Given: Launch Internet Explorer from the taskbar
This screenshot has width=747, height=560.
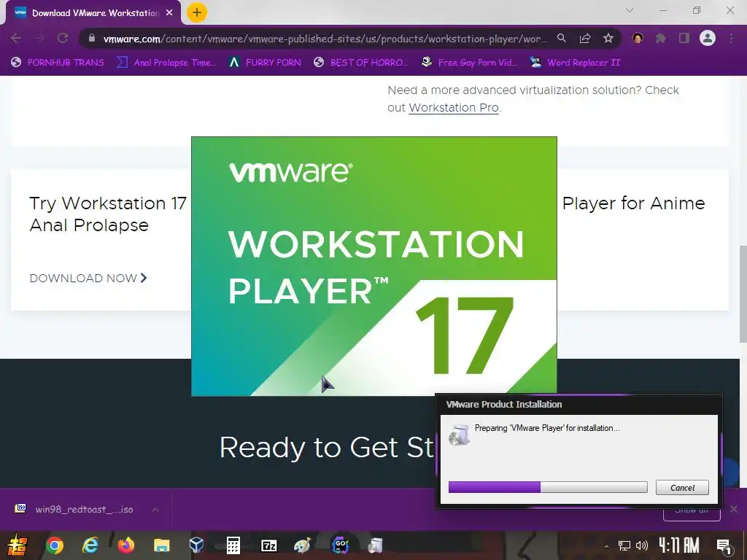Looking at the screenshot, I should (x=90, y=545).
